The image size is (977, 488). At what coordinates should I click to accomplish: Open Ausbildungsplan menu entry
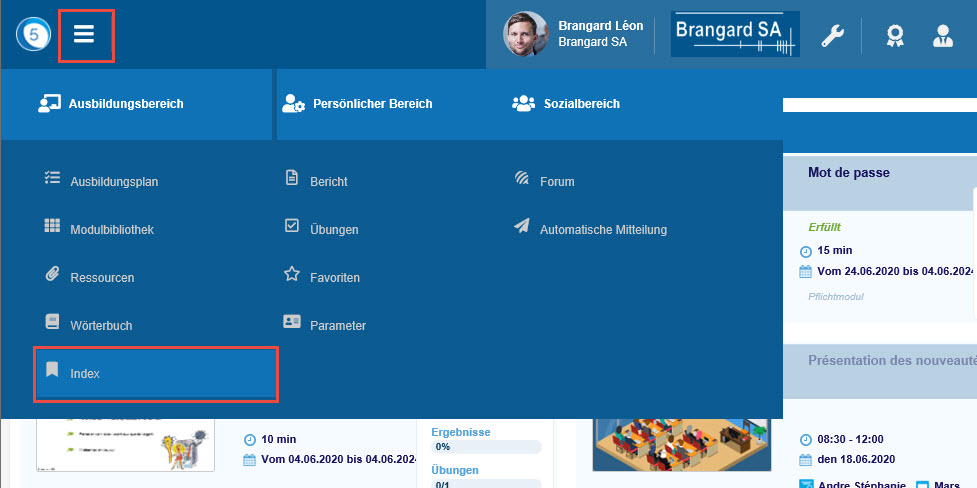click(113, 182)
